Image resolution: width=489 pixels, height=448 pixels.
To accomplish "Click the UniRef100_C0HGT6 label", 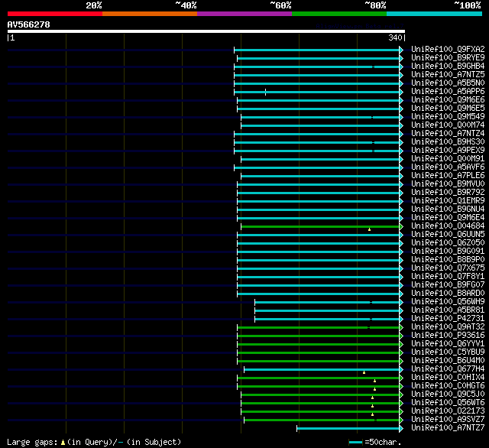I will 448,386.
